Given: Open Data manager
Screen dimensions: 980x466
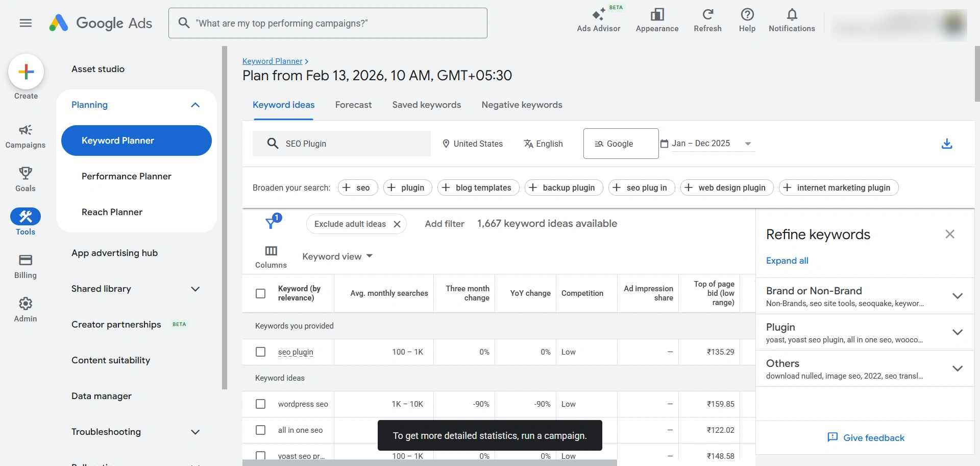Looking at the screenshot, I should click(x=102, y=396).
